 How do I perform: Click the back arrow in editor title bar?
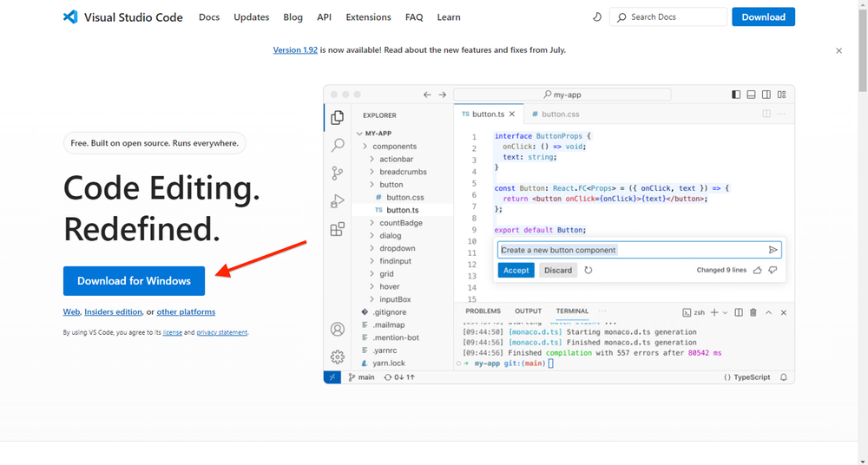coord(427,95)
